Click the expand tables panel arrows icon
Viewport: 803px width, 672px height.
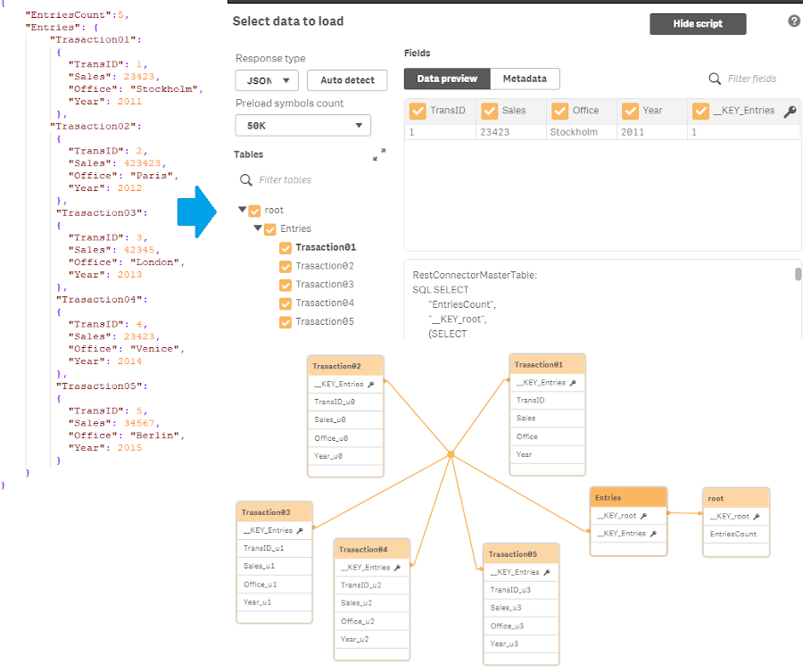(379, 154)
